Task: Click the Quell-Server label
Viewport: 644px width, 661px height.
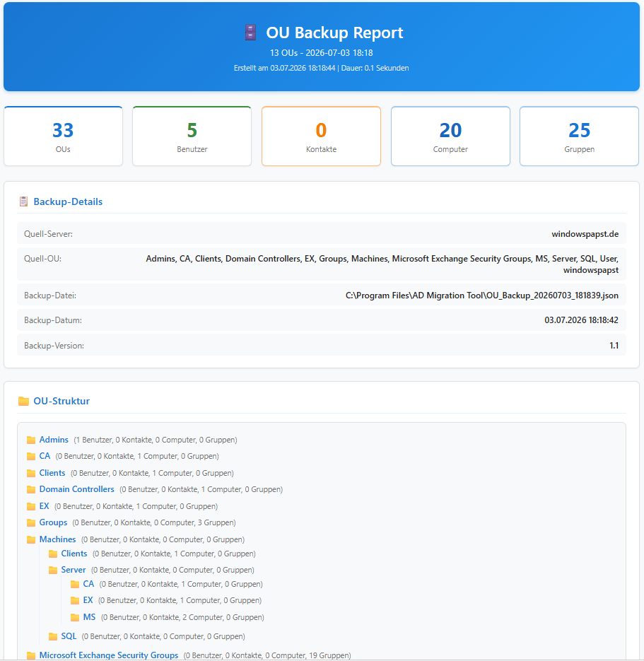Action: click(x=49, y=234)
